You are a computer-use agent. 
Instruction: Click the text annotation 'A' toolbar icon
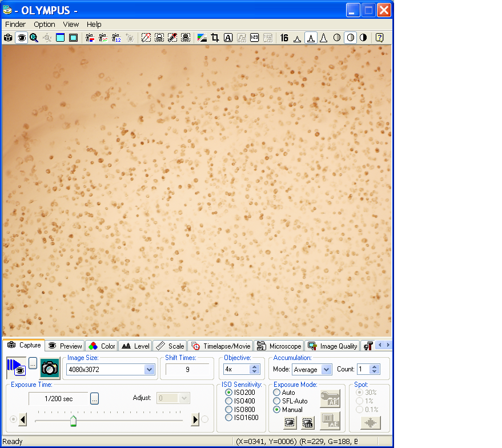(228, 38)
